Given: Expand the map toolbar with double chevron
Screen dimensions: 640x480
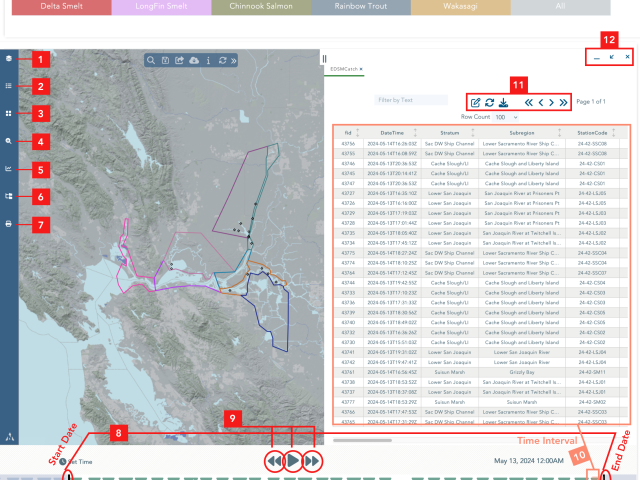Looking at the screenshot, I should click(x=233, y=61).
